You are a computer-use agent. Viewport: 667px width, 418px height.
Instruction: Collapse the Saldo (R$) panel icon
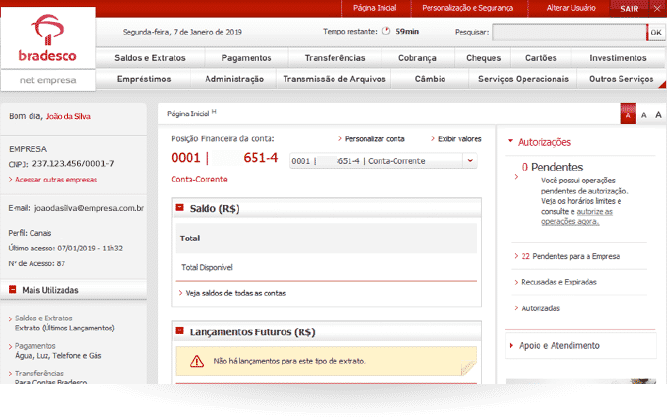[180, 208]
